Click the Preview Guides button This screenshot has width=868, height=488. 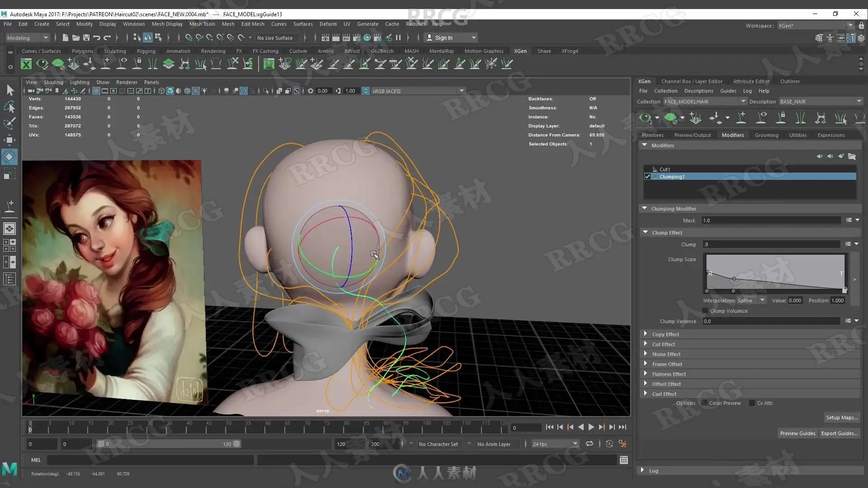(x=797, y=433)
